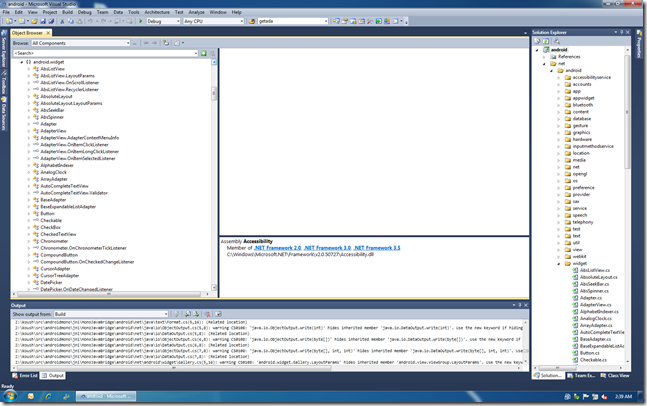Image resolution: width=647 pixels, height=406 pixels.
Task: Click the New Project toolbar icon
Action: tap(9, 21)
